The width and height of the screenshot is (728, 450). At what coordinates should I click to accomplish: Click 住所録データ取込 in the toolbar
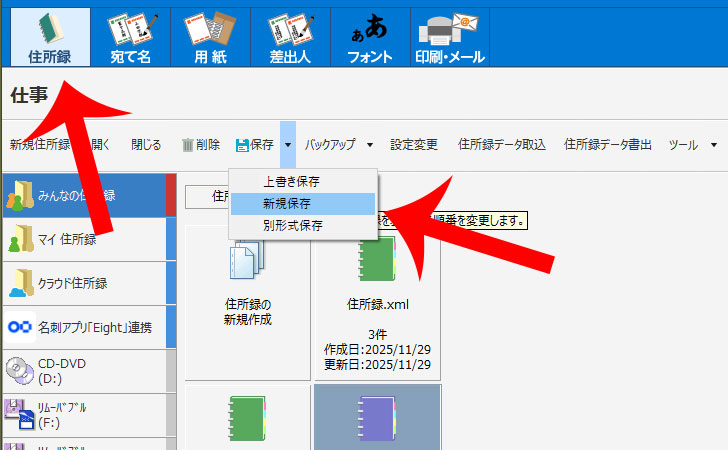pos(502,145)
